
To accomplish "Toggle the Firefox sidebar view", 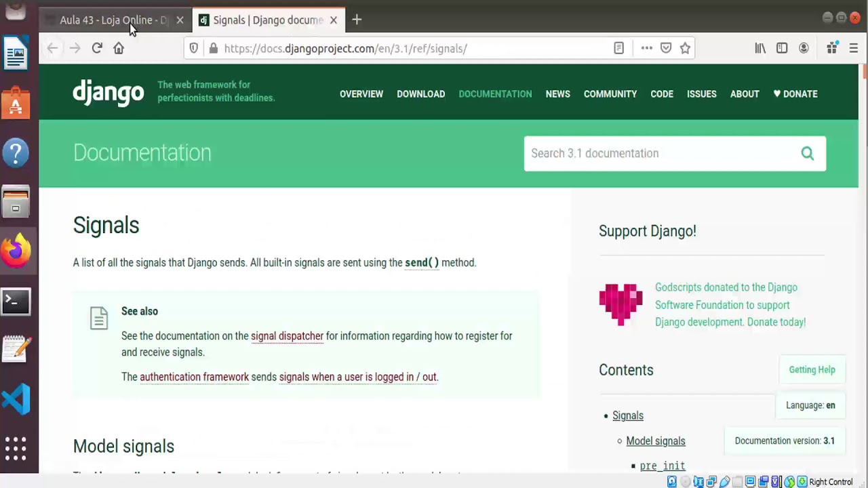I will (x=782, y=48).
